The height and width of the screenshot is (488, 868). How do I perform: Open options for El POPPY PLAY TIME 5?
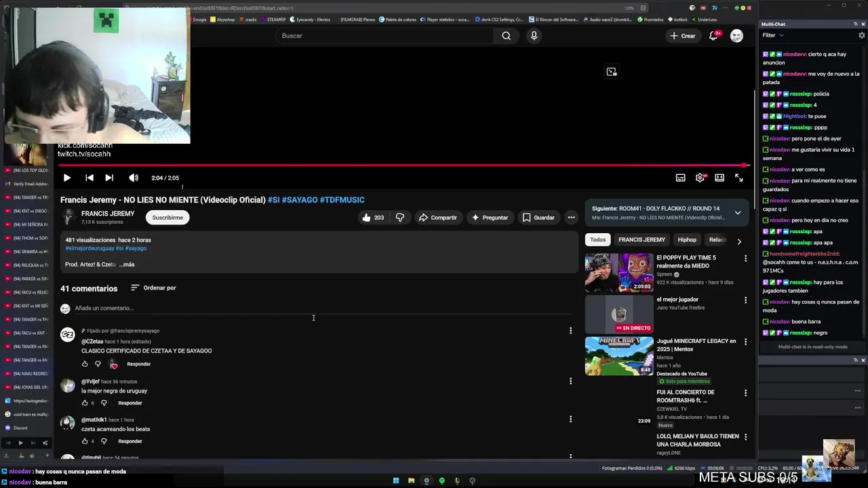745,258
